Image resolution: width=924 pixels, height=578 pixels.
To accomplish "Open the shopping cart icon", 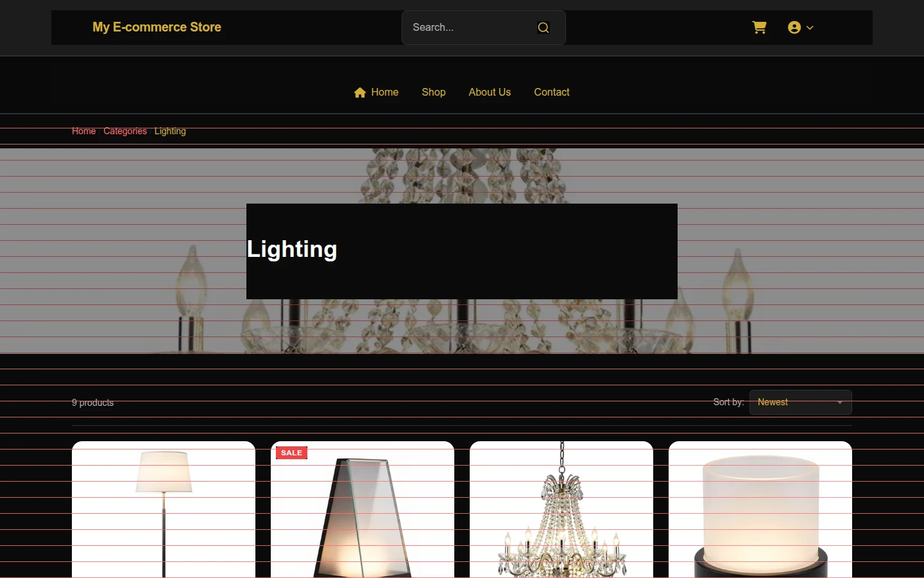I will pyautogui.click(x=759, y=27).
